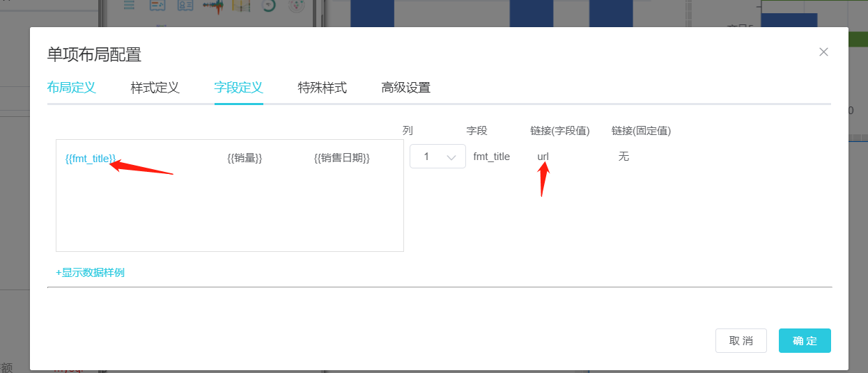Screen dimensions: 868x373
Task: Select the {{销售日期}} placeholder in the preview
Action: tap(341, 159)
